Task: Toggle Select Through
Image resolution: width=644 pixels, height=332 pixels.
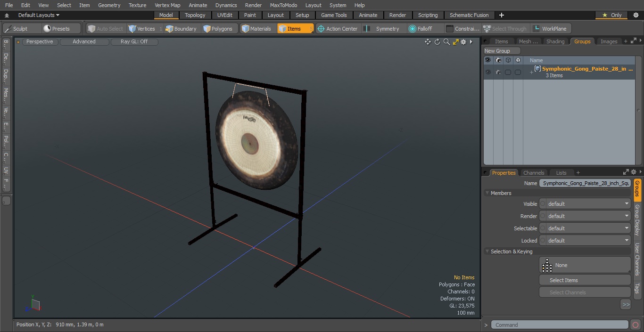Action: [505, 29]
